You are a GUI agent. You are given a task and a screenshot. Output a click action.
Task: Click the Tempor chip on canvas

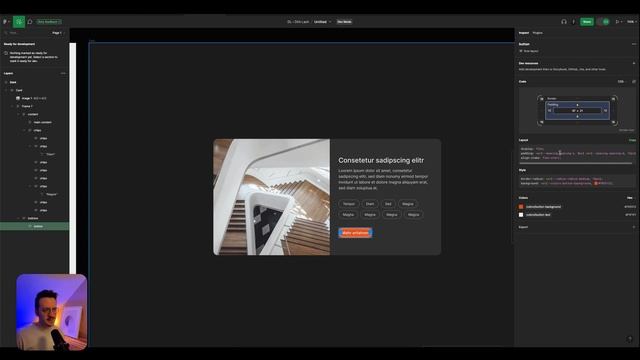(349, 204)
